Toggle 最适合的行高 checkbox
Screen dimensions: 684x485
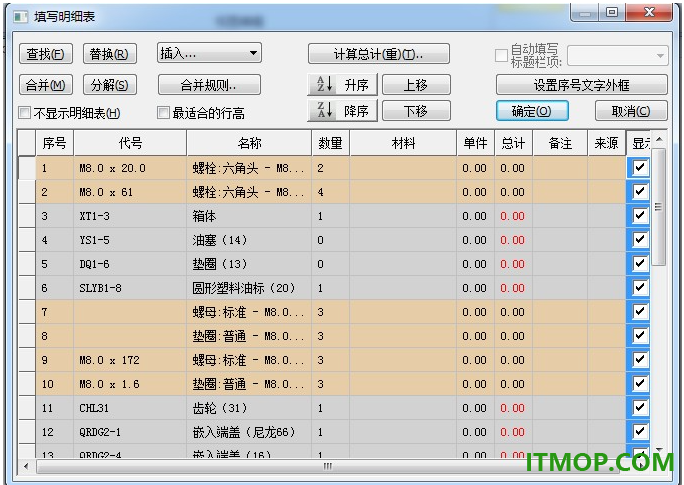[x=163, y=113]
